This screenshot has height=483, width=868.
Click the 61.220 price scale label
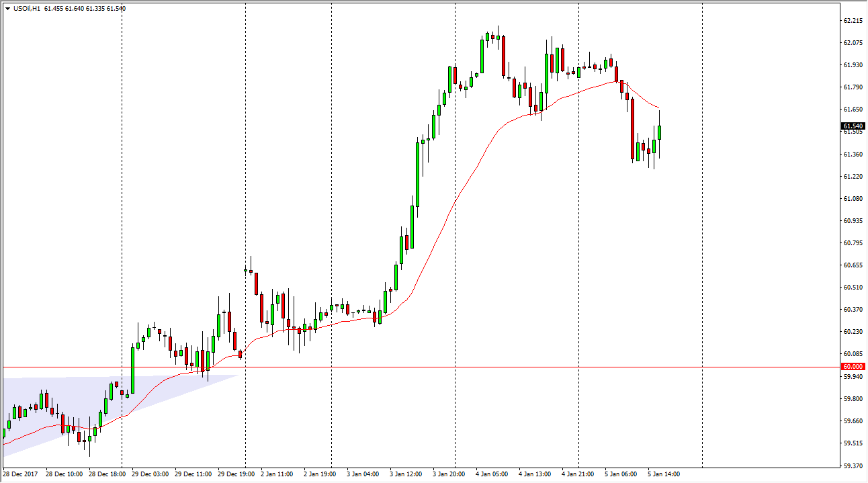[x=853, y=177]
